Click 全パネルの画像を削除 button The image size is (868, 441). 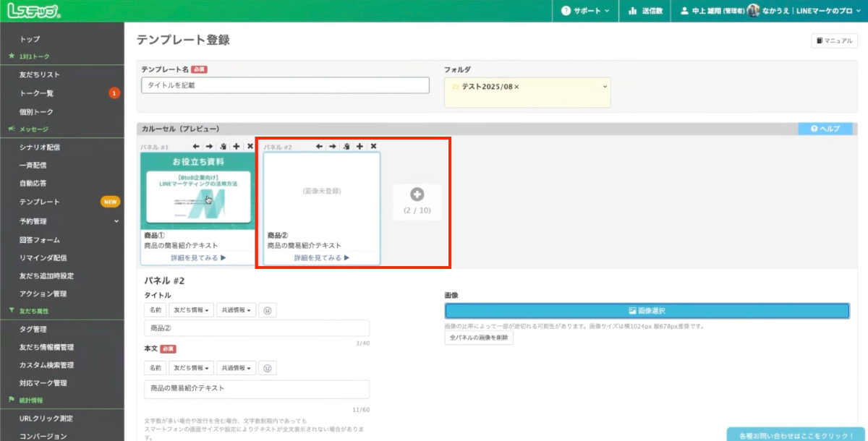click(x=479, y=338)
